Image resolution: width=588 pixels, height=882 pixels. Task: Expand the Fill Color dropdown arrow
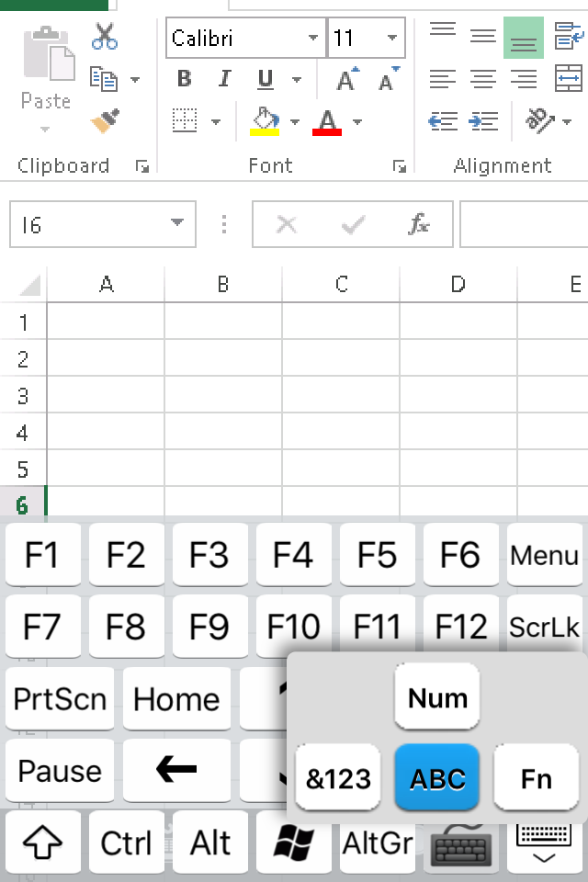pos(295,120)
